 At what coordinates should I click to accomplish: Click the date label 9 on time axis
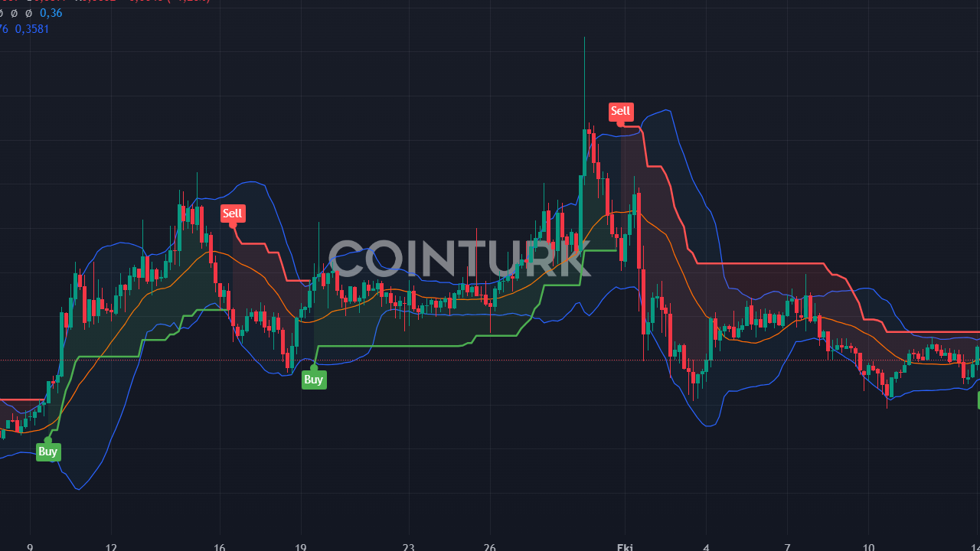(x=30, y=547)
